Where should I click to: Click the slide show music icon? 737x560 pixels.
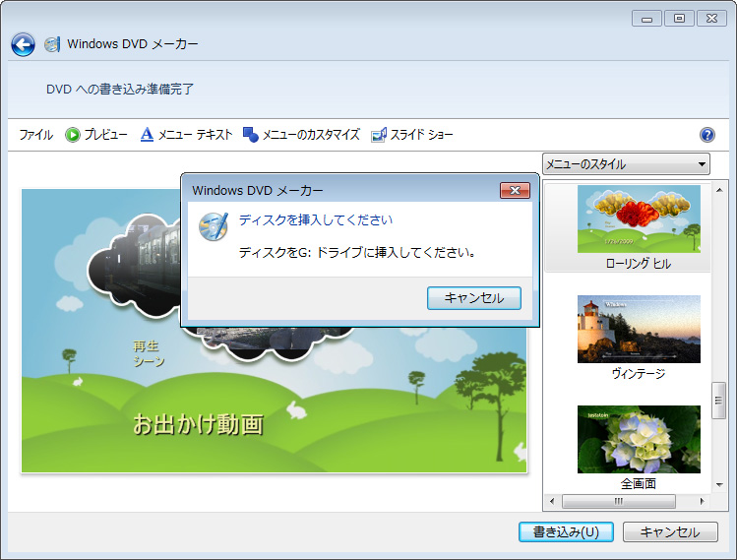[379, 135]
